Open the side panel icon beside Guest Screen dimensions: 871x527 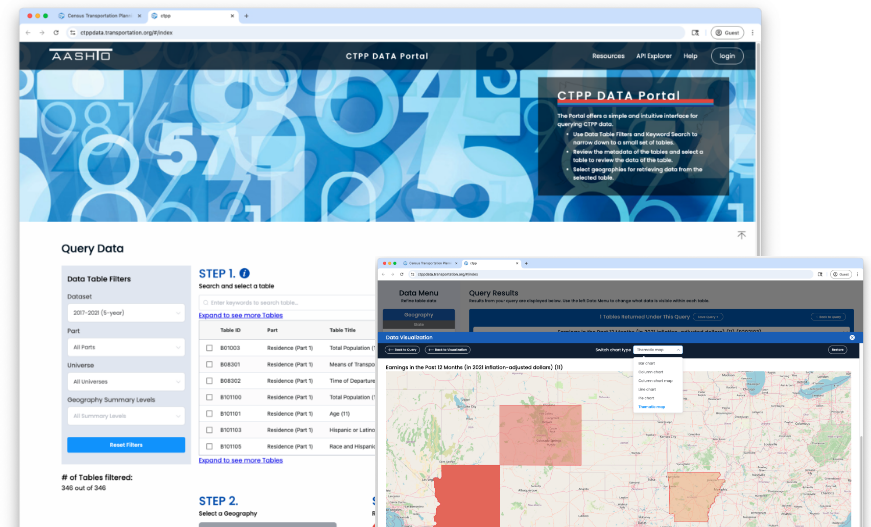tap(695, 33)
